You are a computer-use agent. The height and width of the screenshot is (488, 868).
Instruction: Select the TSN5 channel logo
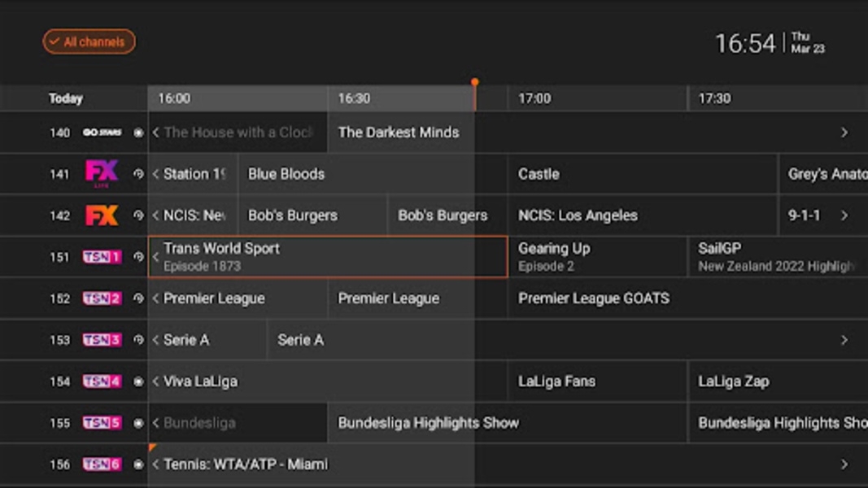pyautogui.click(x=102, y=423)
